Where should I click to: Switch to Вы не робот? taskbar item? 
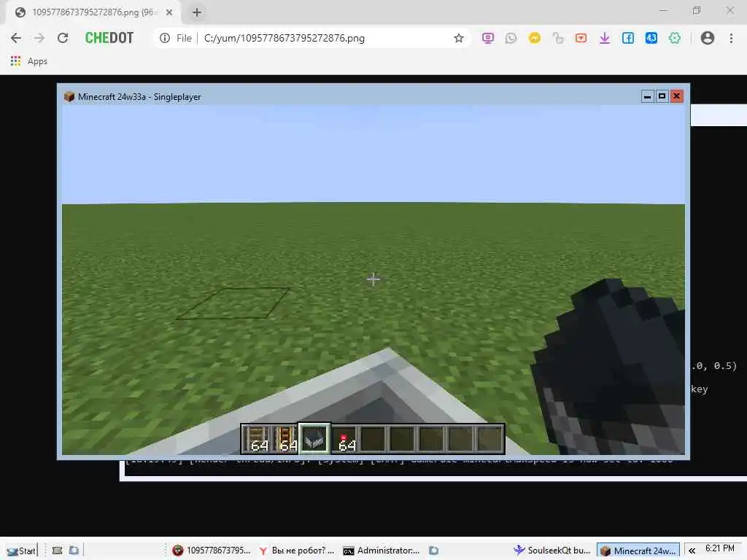[296, 551]
